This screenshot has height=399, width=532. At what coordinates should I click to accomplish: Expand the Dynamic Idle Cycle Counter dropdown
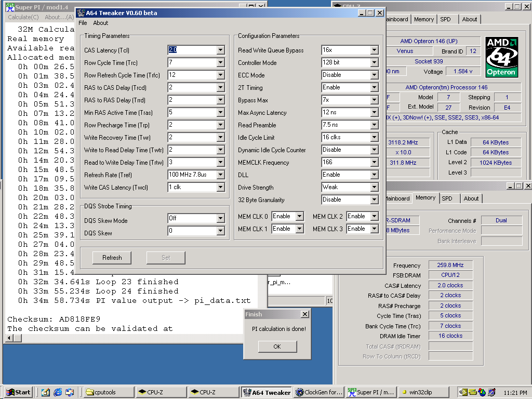click(x=374, y=150)
